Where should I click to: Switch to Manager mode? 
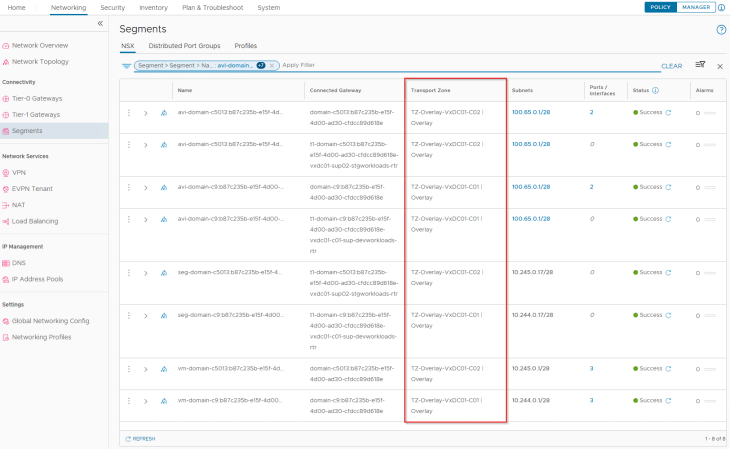697,7
